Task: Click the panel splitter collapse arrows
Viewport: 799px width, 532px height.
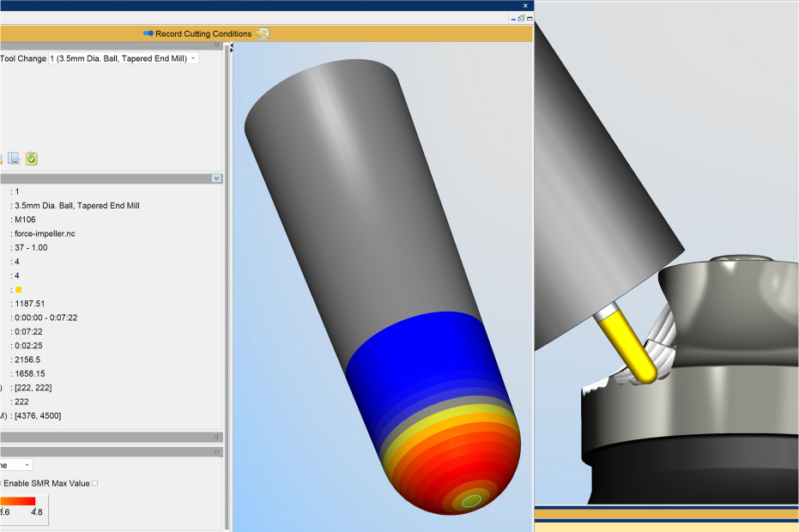Action: tap(232, 47)
